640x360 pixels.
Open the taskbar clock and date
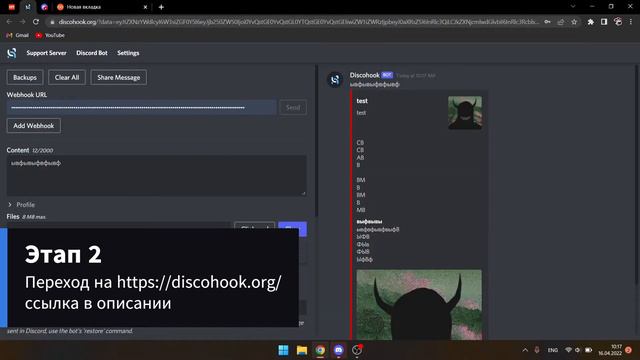point(610,350)
